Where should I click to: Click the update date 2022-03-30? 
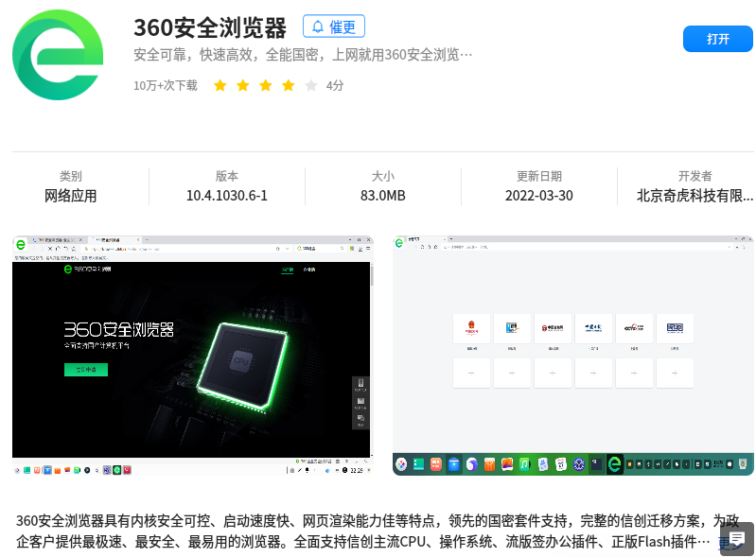pos(539,196)
